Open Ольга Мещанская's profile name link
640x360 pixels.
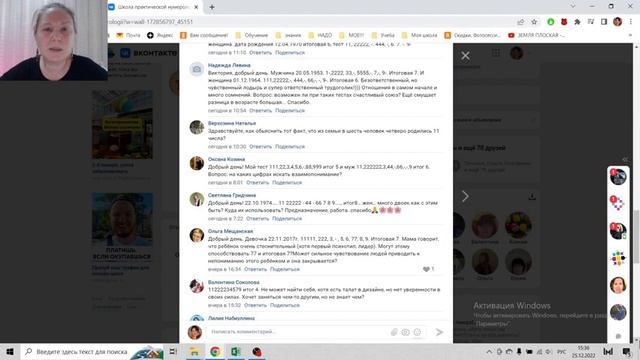pyautogui.click(x=230, y=231)
